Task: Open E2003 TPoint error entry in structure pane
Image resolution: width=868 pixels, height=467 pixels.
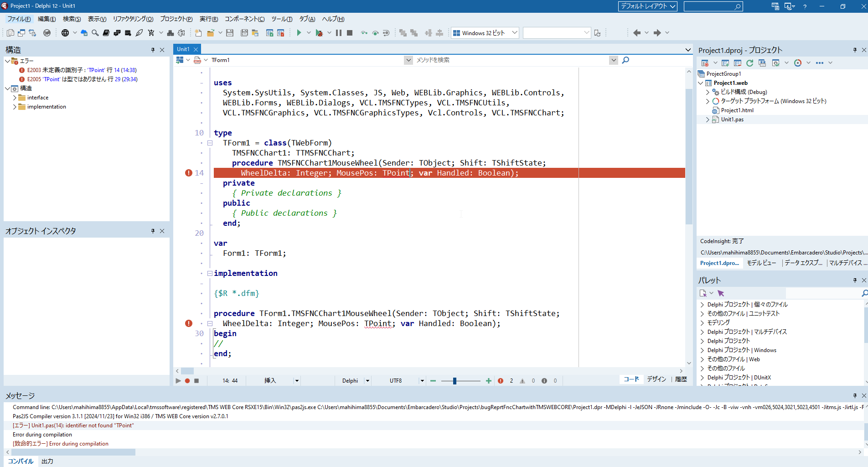Action: tap(81, 70)
